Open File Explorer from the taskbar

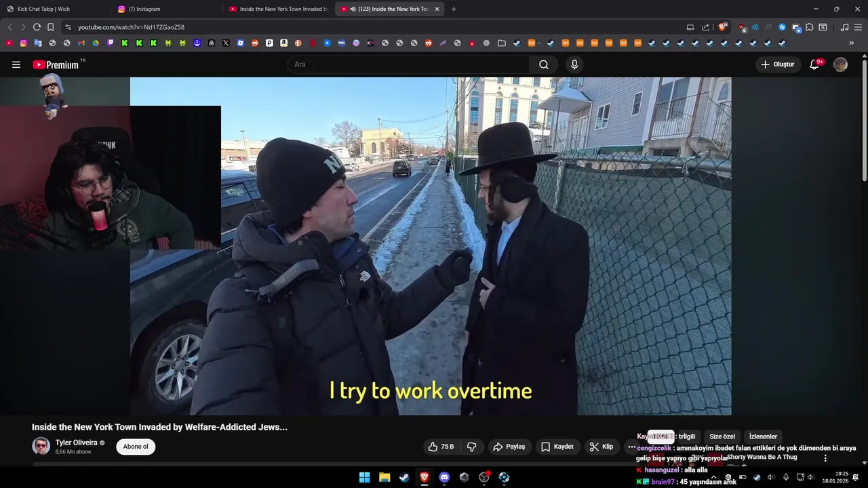pos(384,477)
